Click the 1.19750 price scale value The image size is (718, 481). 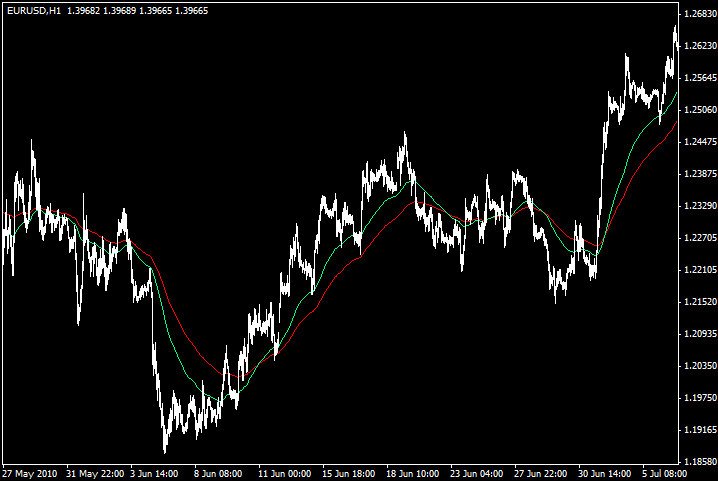pos(698,398)
